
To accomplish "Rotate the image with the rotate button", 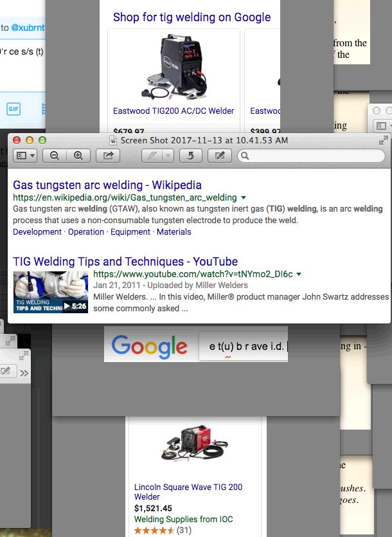I will click(190, 156).
